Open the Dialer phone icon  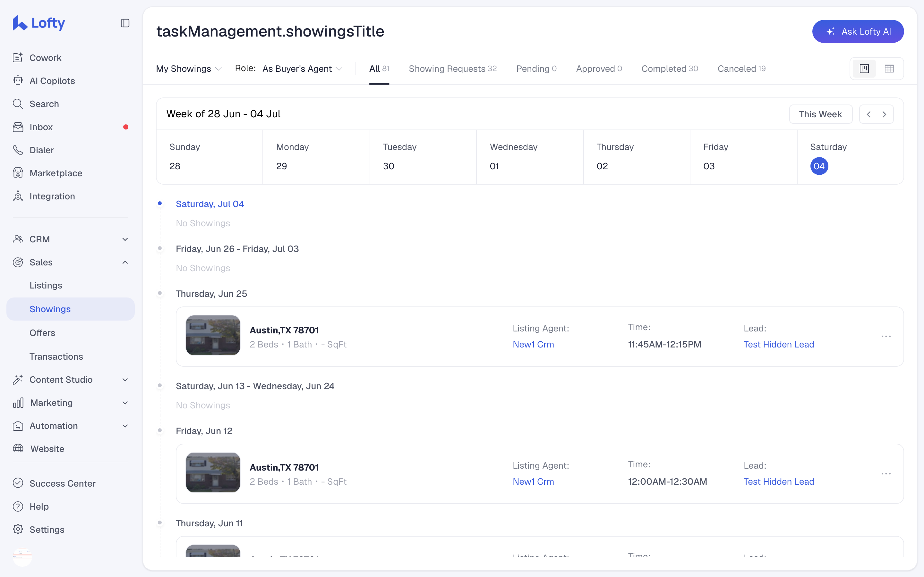click(x=18, y=150)
